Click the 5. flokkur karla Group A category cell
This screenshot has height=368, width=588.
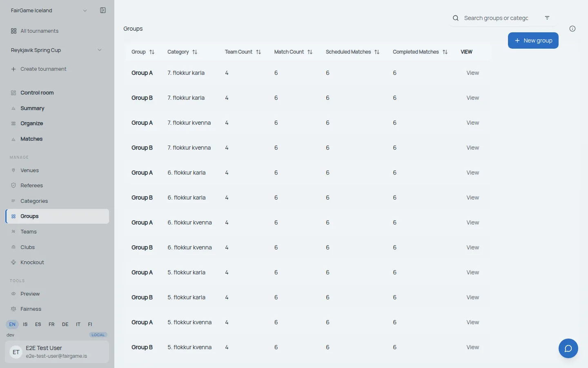coord(186,272)
